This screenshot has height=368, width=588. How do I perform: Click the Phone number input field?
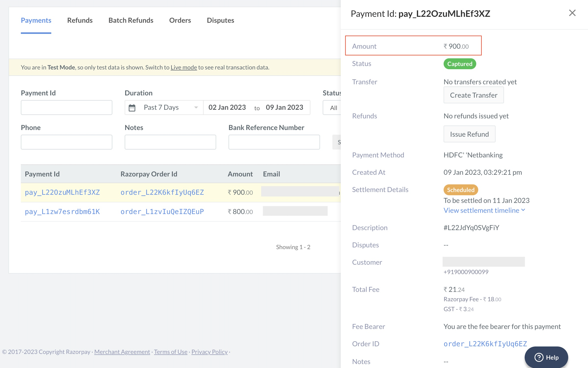click(x=66, y=142)
